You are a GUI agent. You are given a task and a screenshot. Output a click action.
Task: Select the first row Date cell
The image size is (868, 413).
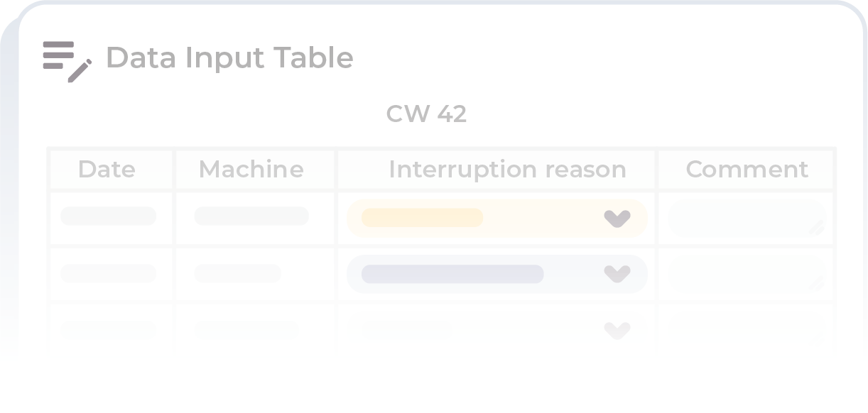(108, 216)
